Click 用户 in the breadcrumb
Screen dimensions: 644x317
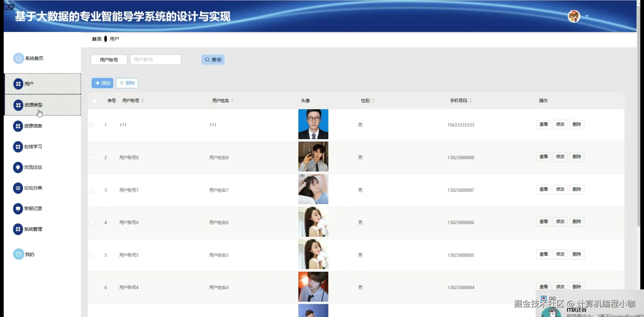pyautogui.click(x=114, y=39)
